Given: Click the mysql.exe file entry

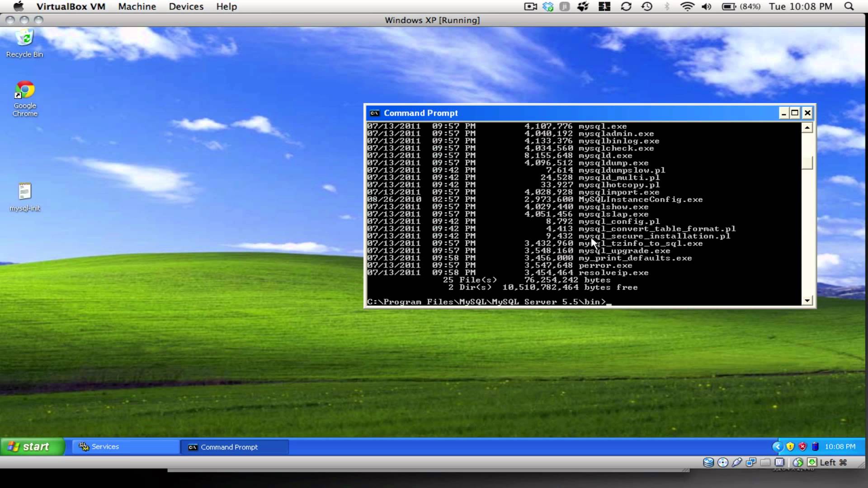Looking at the screenshot, I should coord(602,126).
